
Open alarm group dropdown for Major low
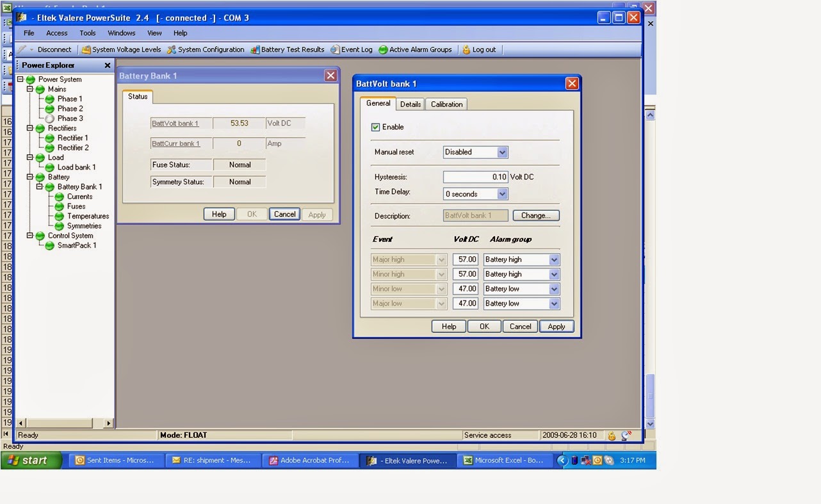click(554, 304)
